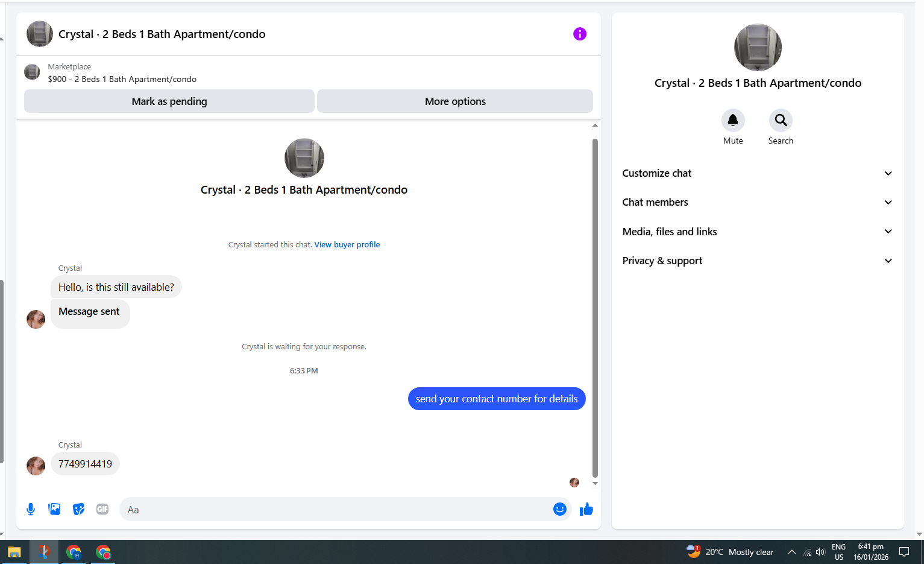Screen dimensions: 924x564
Task: Click Crystal's avatar beside phone number
Action: point(36,466)
